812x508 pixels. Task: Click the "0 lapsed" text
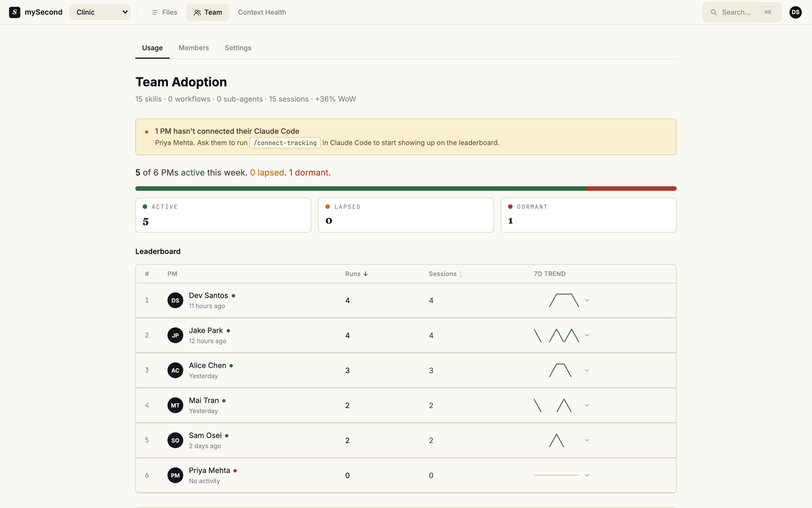point(267,172)
